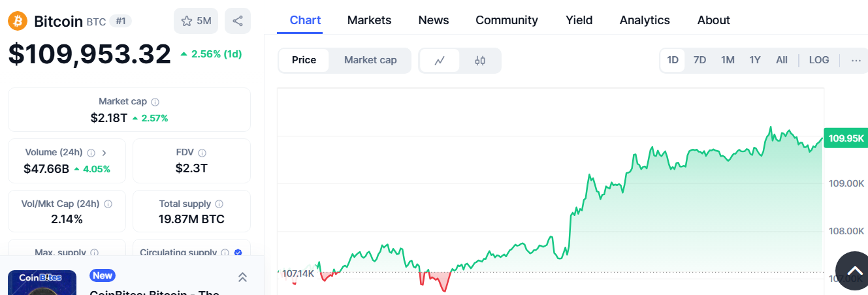Select the All time range
This screenshot has height=295, width=868.
[782, 60]
